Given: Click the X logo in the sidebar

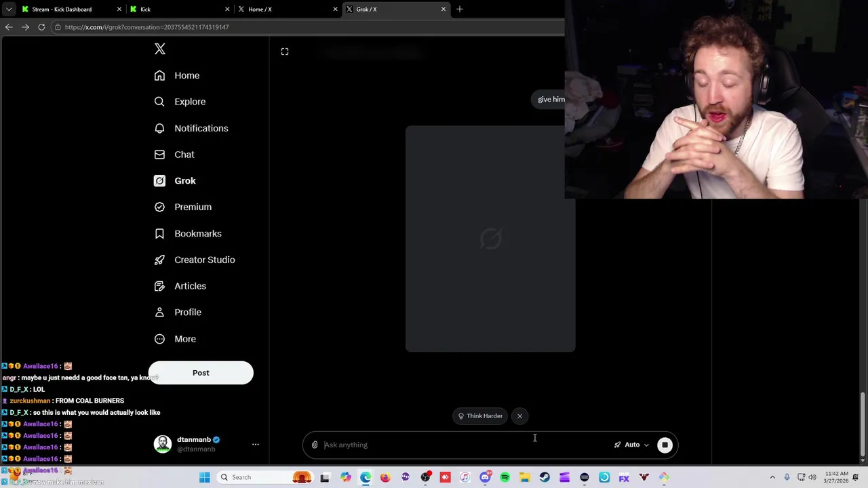Looking at the screenshot, I should pos(160,49).
